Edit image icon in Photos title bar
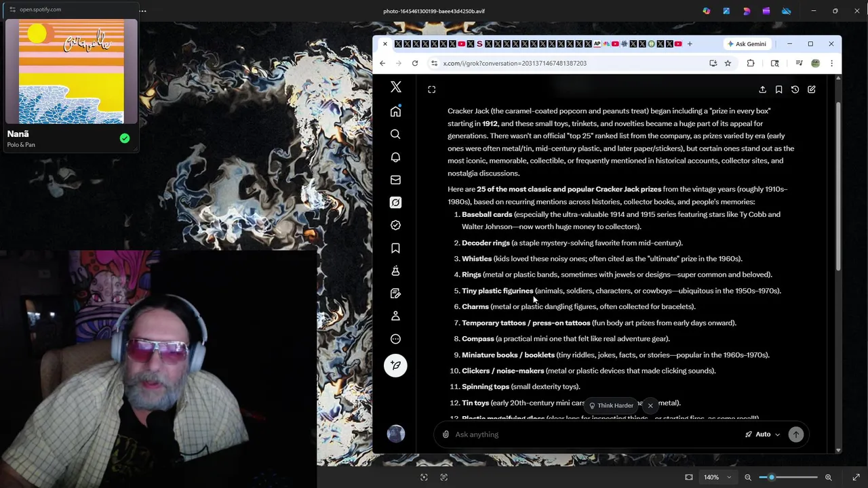Viewport: 868px width, 488px height. 726,11
